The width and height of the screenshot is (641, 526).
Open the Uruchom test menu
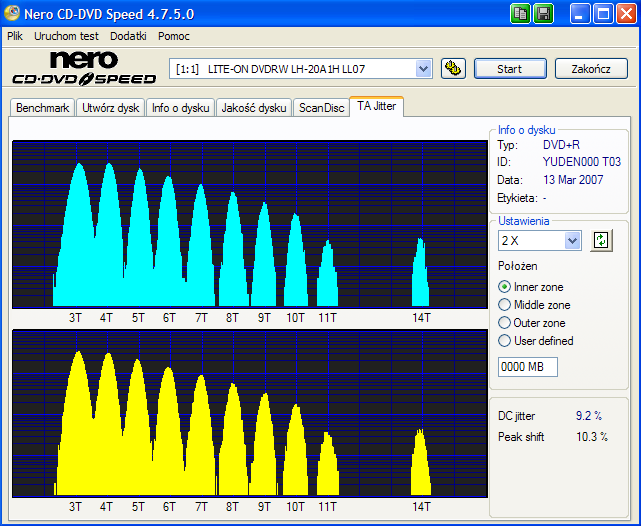(66, 36)
